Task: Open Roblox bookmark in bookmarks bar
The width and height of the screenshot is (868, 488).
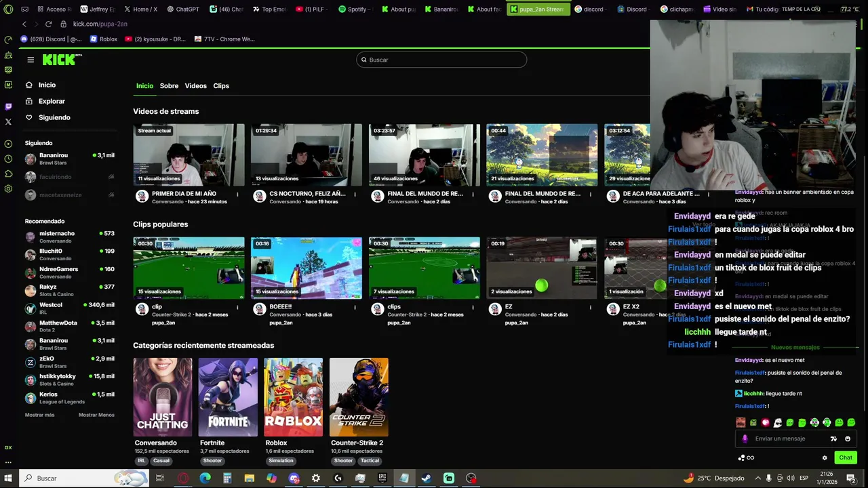Action: click(104, 39)
